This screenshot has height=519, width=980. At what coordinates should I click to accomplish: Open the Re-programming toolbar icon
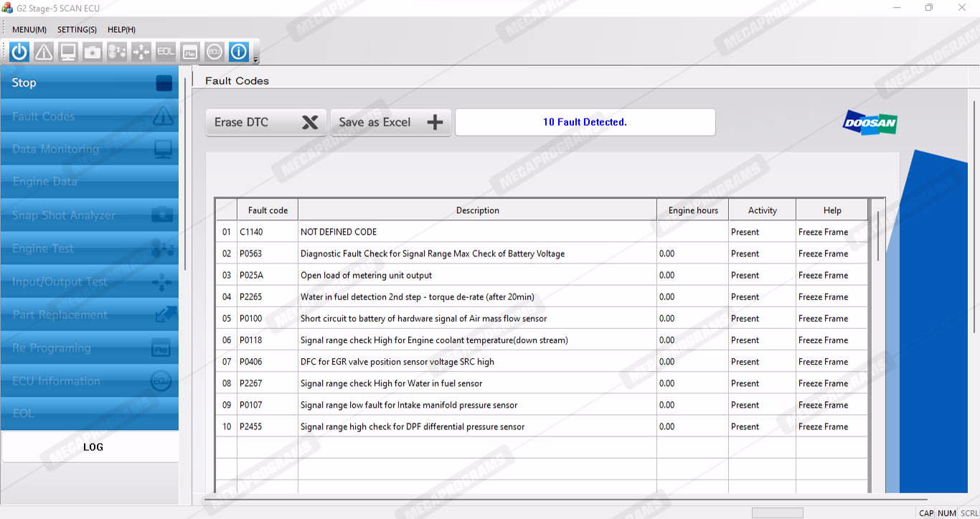190,52
